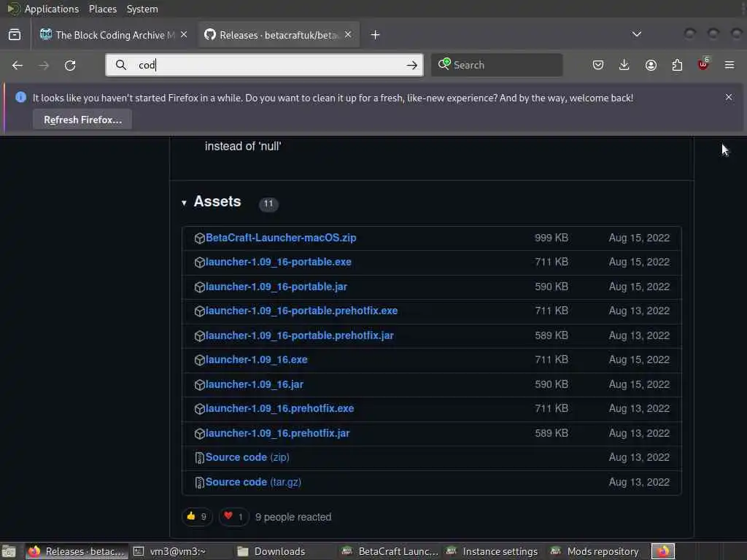Open the Applications menu

[x=52, y=9]
